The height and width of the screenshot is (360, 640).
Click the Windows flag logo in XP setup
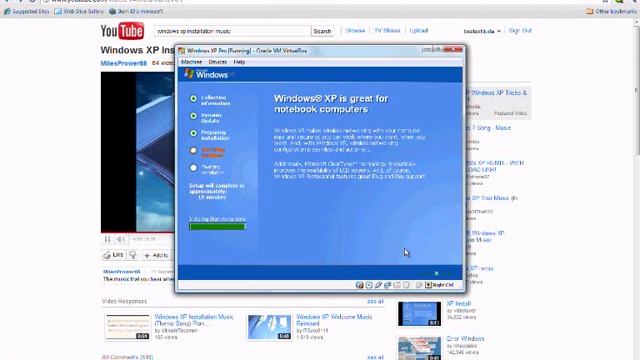click(x=189, y=73)
